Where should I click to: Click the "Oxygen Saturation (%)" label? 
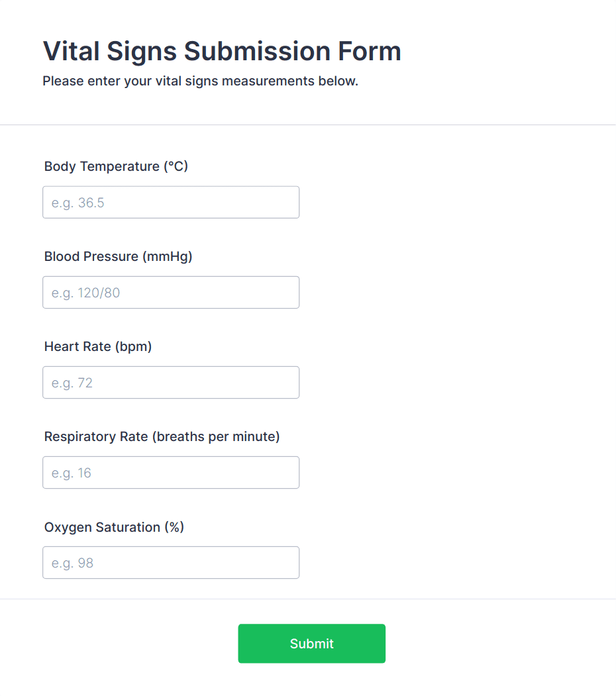114,527
